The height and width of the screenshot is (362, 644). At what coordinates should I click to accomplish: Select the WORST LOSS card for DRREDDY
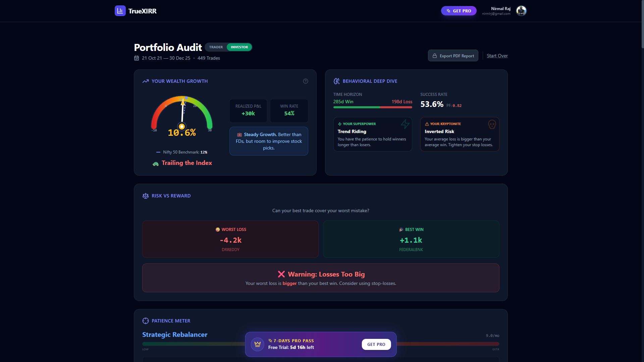230,239
